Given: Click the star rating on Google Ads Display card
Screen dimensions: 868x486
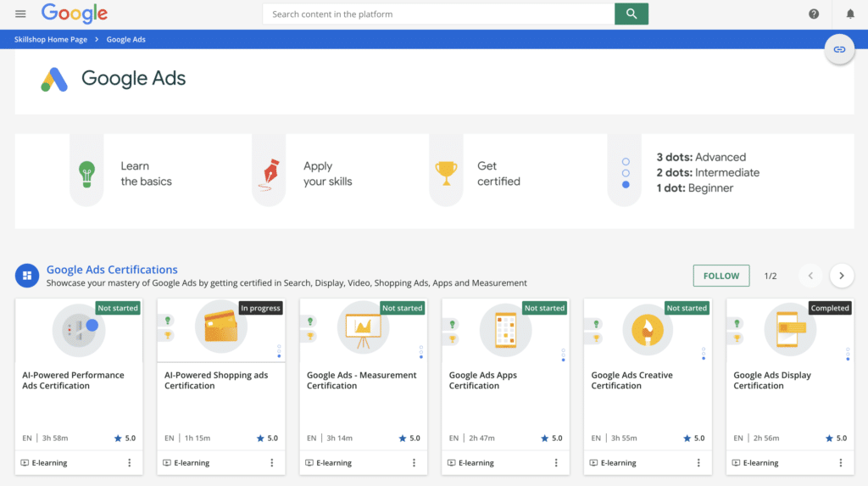Looking at the screenshot, I should pos(836,439).
